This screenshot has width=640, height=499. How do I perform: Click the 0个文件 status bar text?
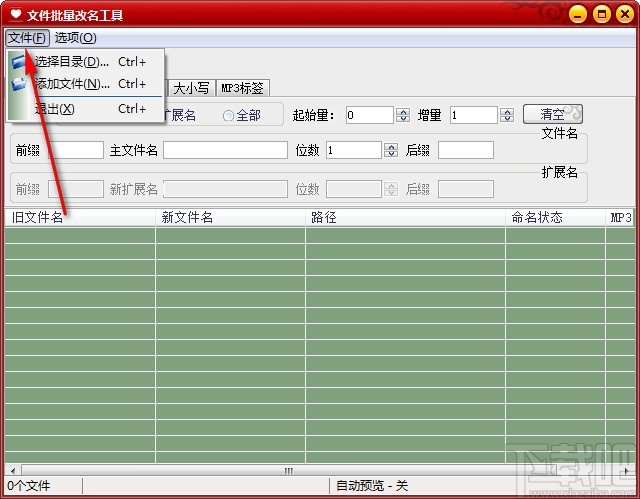(x=29, y=486)
